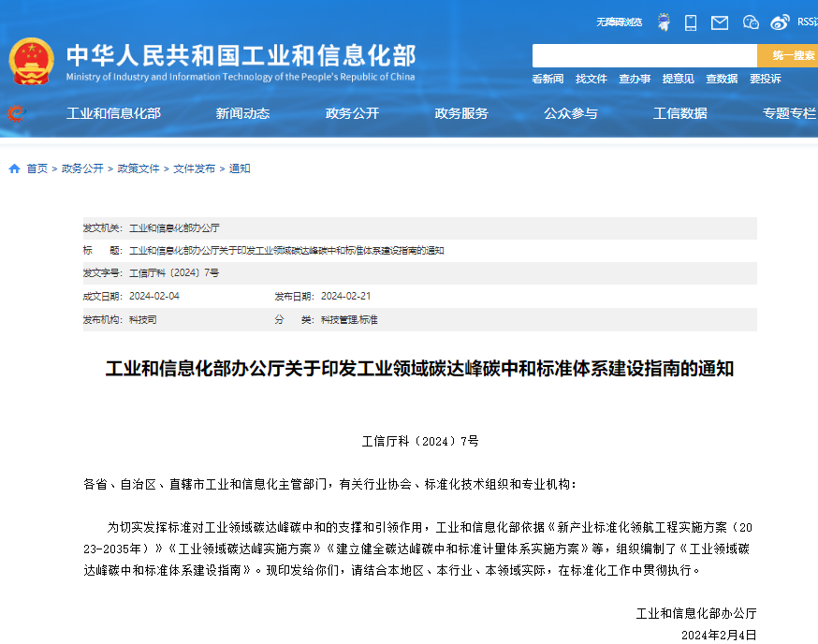Click the 无障碍浏览 accessibility link
818x644 pixels.
tap(619, 22)
